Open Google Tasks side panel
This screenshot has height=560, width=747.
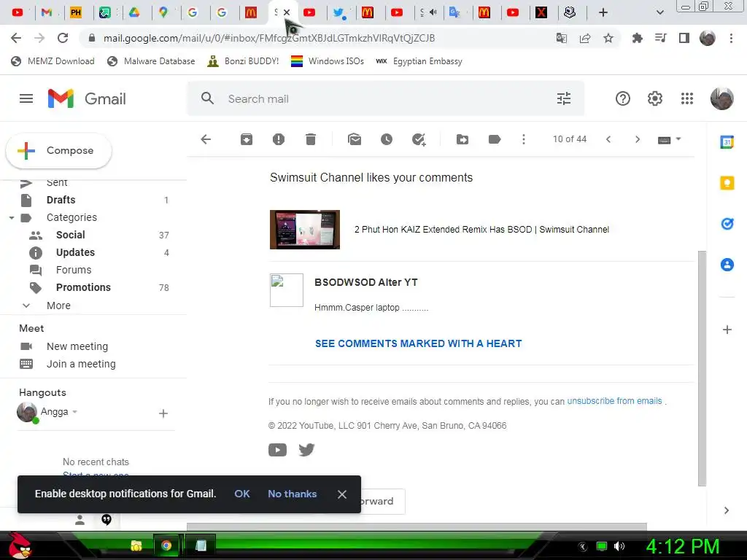727,223
